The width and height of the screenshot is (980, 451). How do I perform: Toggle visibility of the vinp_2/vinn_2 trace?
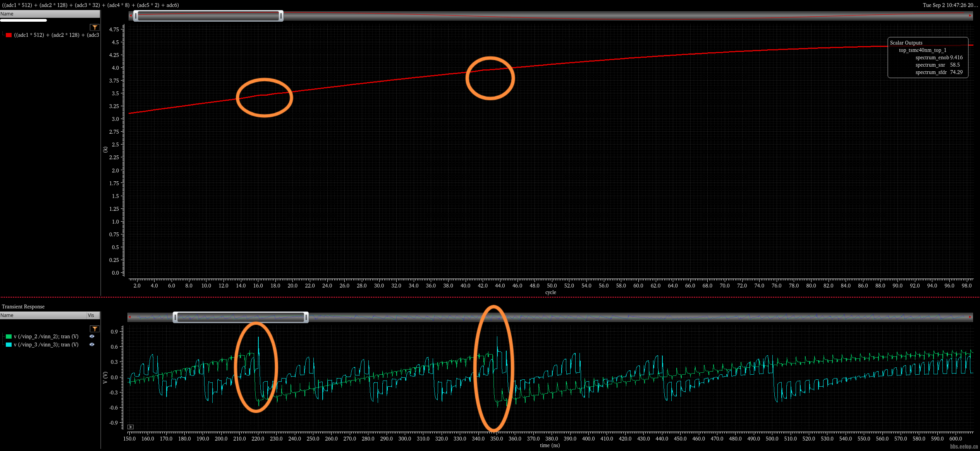coord(92,336)
